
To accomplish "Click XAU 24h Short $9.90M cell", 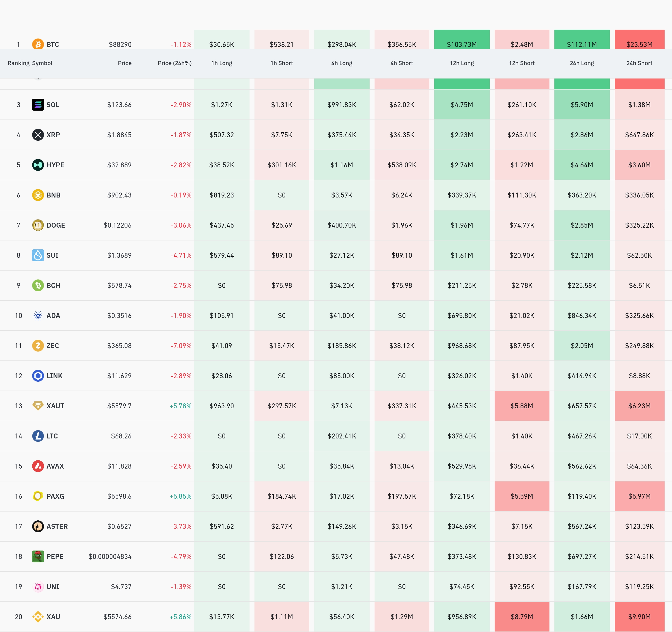I will (639, 616).
